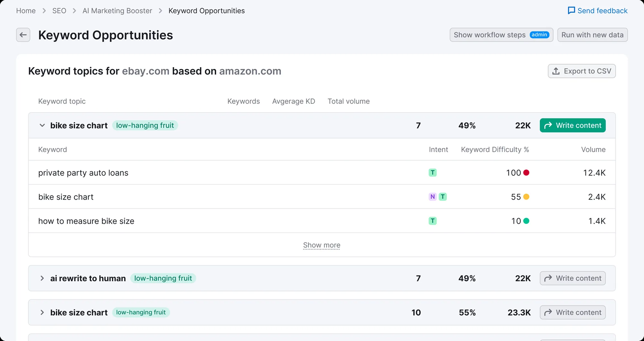The height and width of the screenshot is (341, 644).
Task: Click the yellow difficulty dot next to 55
Action: coord(526,197)
